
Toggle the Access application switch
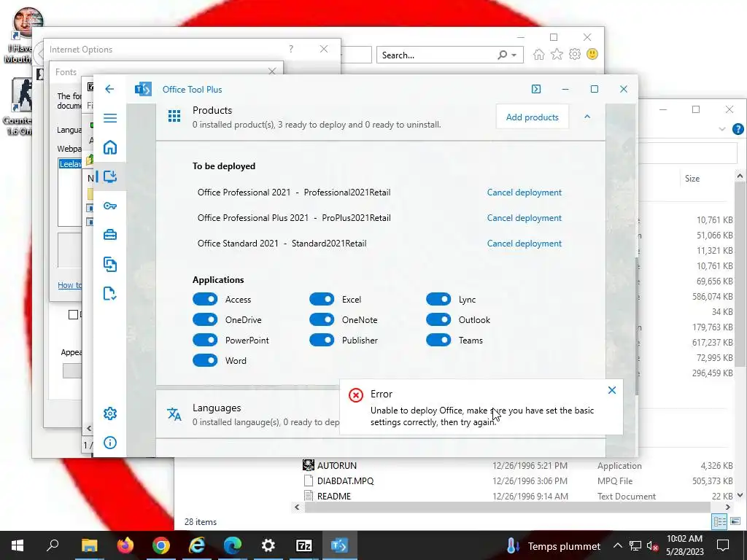coord(205,299)
